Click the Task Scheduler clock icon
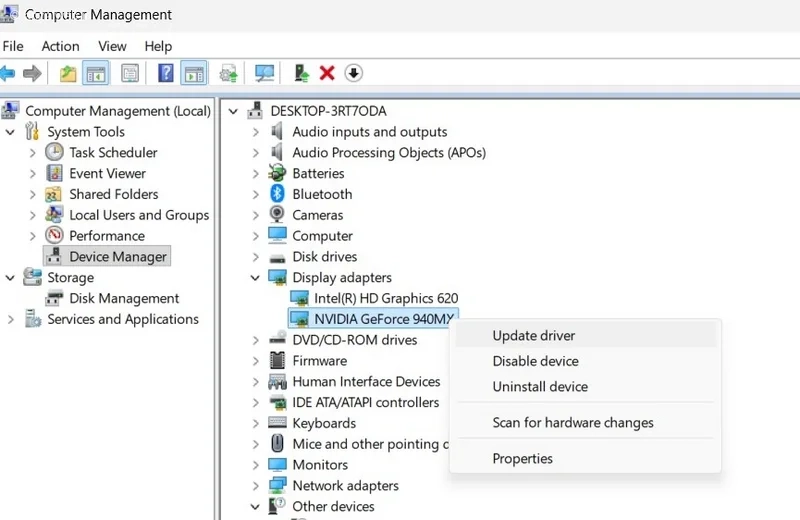The height and width of the screenshot is (520, 800). pos(54,152)
